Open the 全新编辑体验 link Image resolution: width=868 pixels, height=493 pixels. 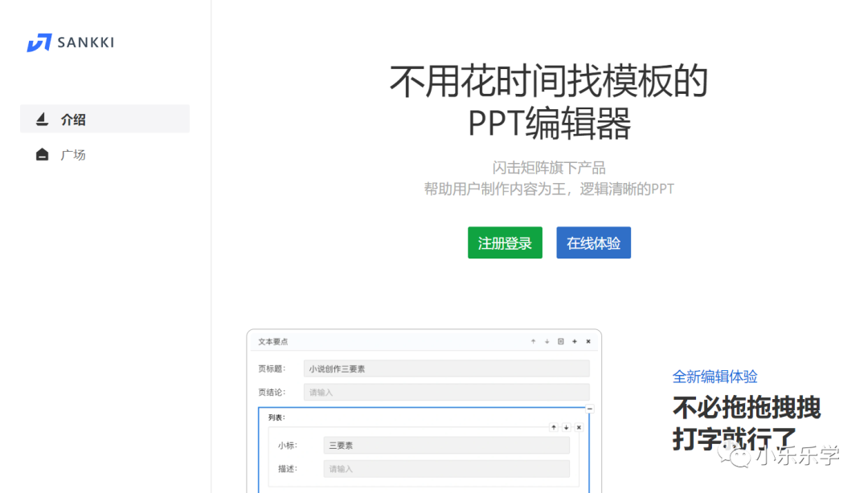714,376
